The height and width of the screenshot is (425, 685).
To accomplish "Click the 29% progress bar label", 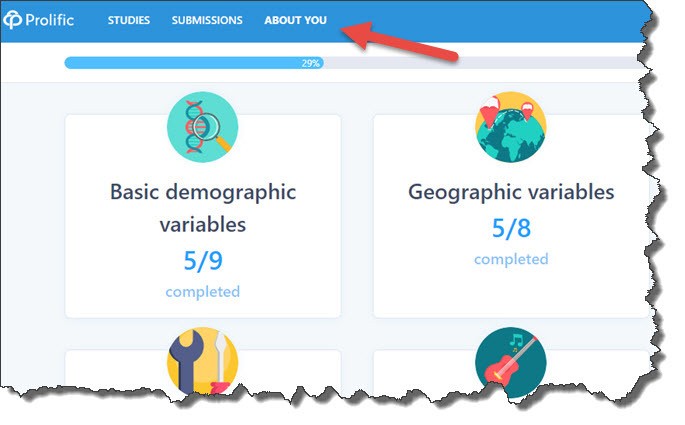I will click(311, 63).
